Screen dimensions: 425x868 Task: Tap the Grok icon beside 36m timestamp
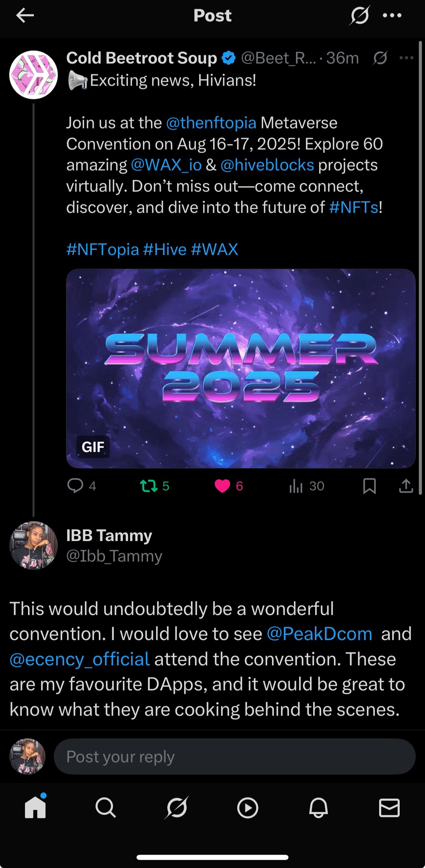[380, 58]
